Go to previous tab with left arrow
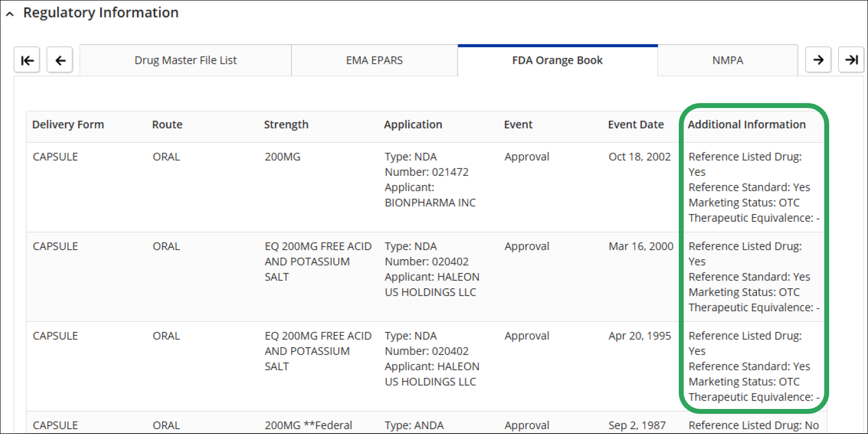Image resolution: width=868 pixels, height=434 pixels. coord(60,60)
